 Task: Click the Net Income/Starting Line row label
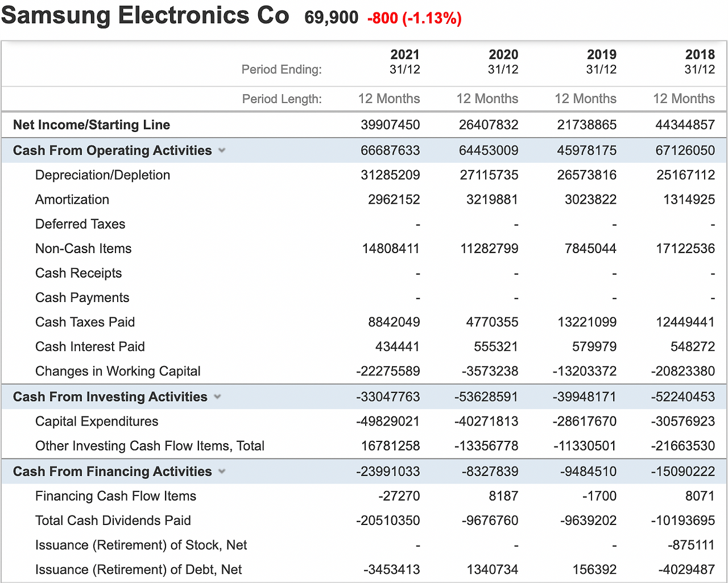pos(92,125)
